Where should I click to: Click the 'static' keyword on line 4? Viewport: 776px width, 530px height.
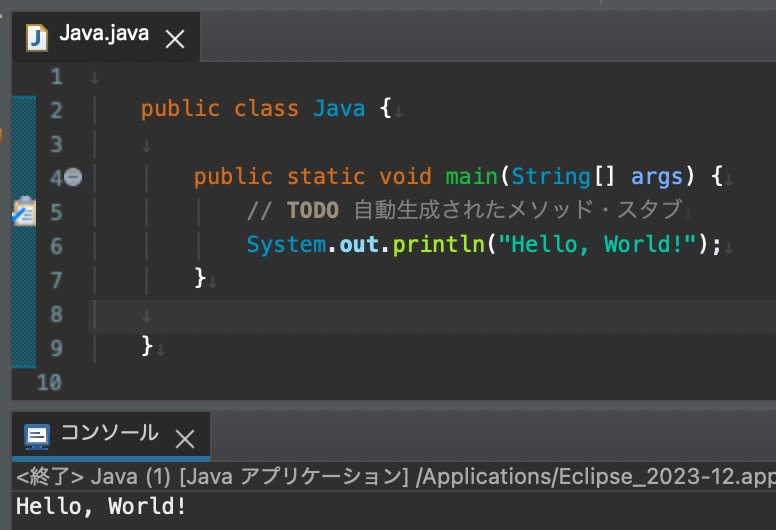pyautogui.click(x=326, y=177)
